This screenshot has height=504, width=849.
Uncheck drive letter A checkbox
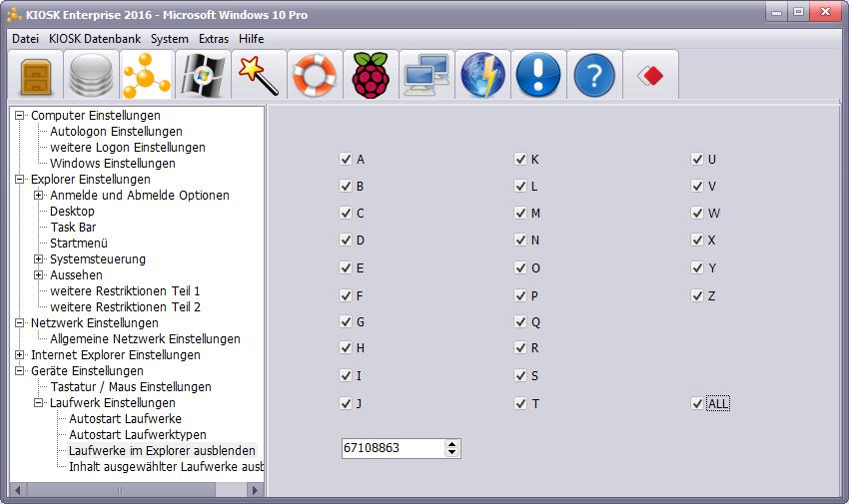coord(346,159)
